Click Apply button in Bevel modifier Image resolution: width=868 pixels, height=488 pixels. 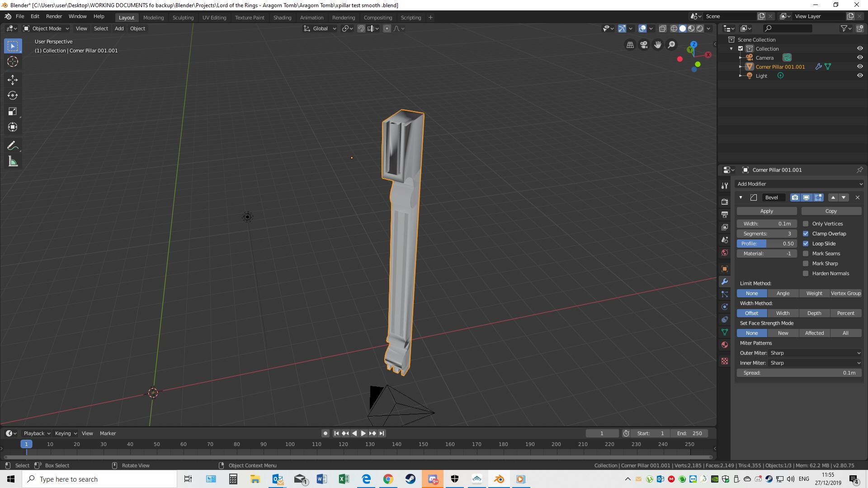point(767,211)
